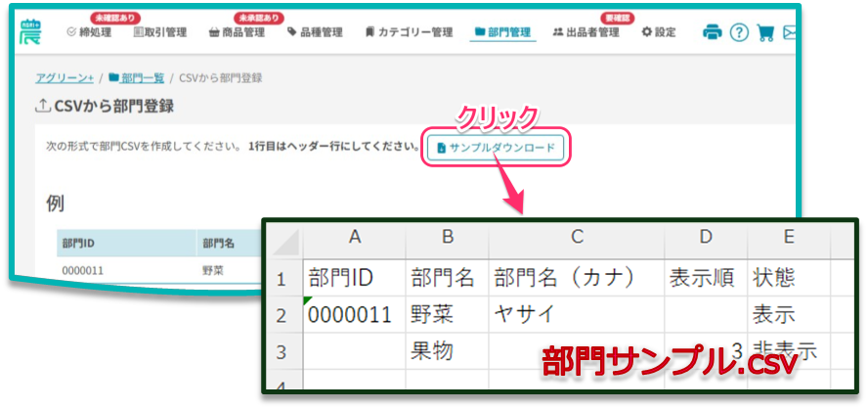Open the help question mark icon
The width and height of the screenshot is (868, 409).
[739, 32]
